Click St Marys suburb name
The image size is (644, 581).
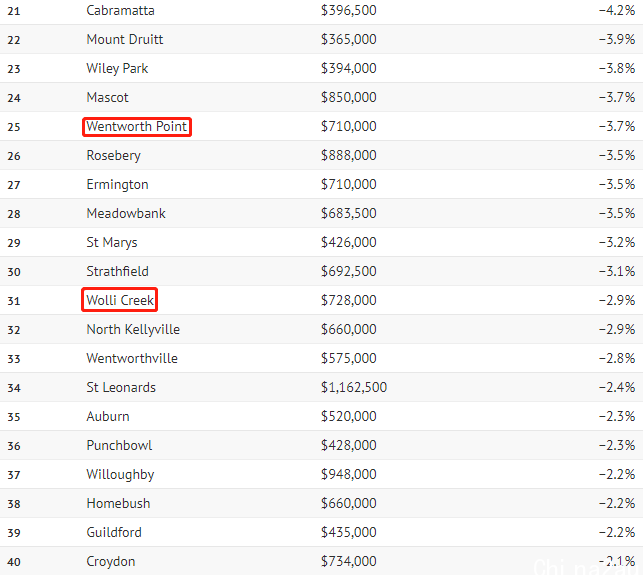point(112,243)
